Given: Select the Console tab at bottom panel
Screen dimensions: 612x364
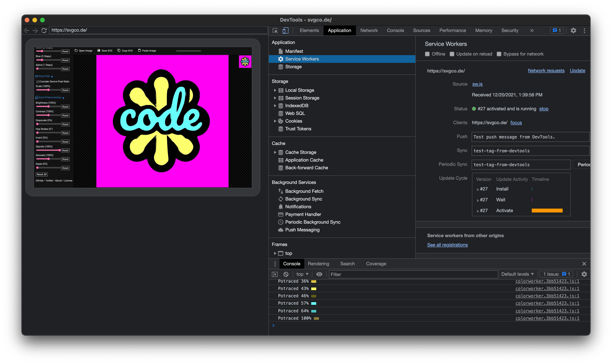Looking at the screenshot, I should point(292,264).
